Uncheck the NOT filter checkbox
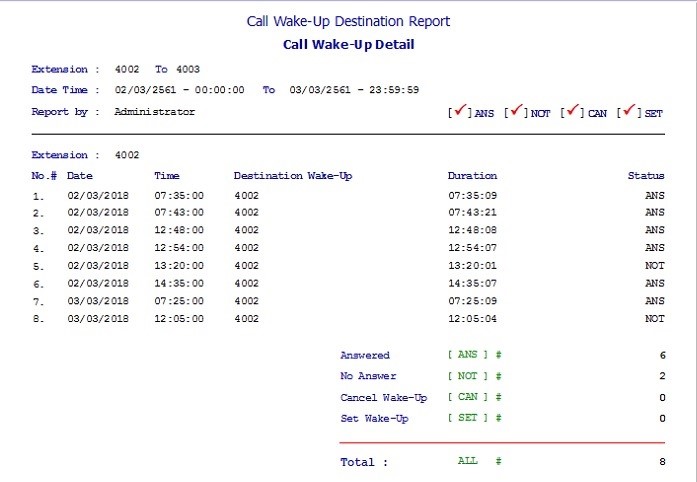This screenshot has height=482, width=697. [517, 112]
